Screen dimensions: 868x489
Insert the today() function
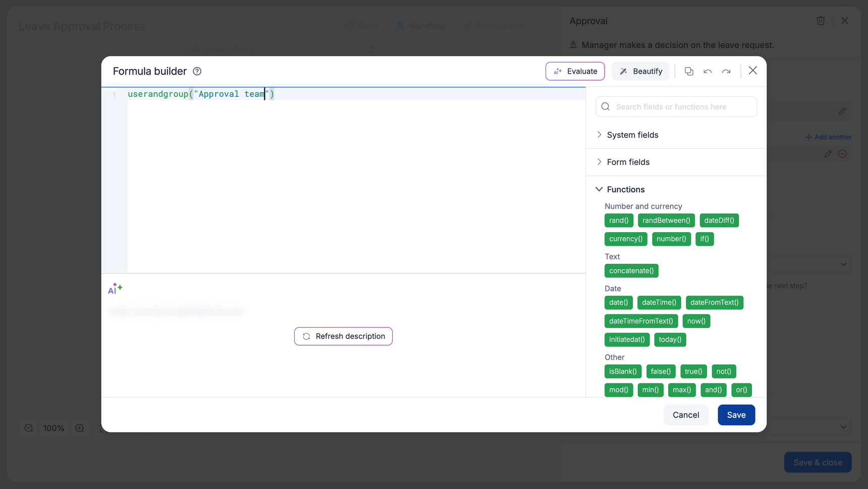click(x=670, y=340)
